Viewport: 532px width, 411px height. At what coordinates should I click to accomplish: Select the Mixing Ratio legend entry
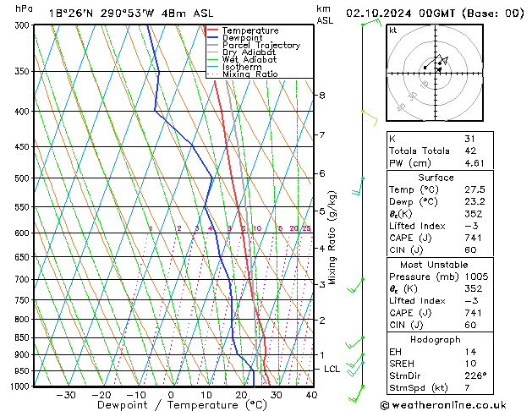tap(250, 74)
